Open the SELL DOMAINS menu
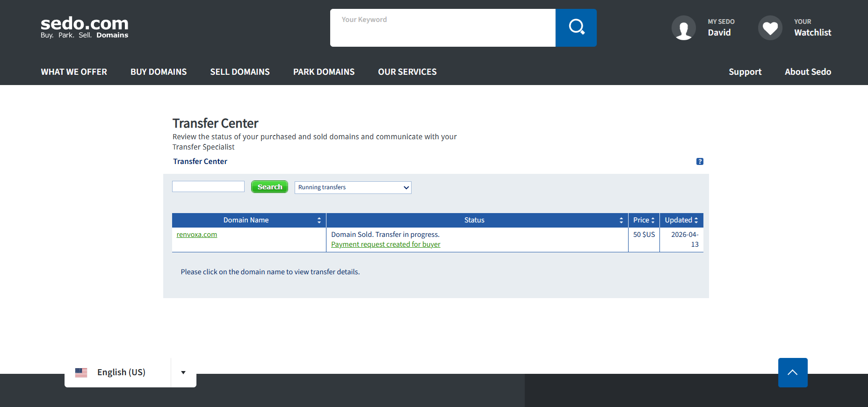The image size is (868, 407). (240, 72)
